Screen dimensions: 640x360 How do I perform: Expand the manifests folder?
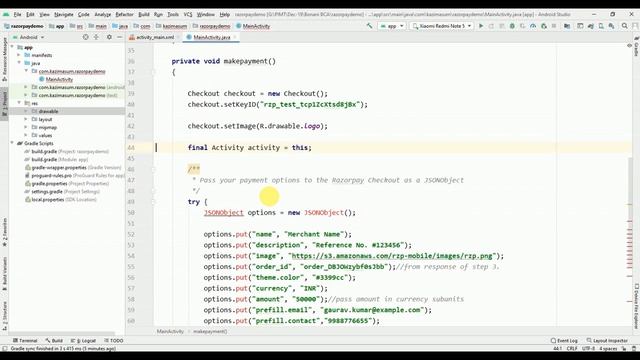pos(19,55)
